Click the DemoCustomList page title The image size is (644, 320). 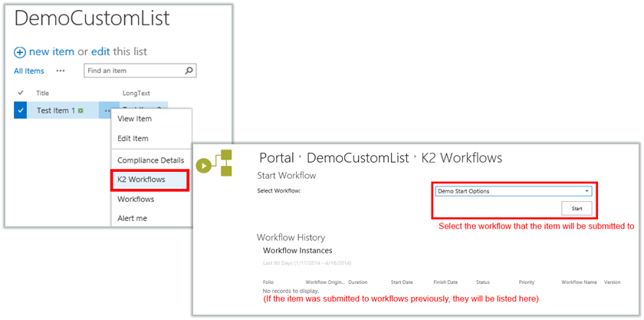[x=92, y=18]
